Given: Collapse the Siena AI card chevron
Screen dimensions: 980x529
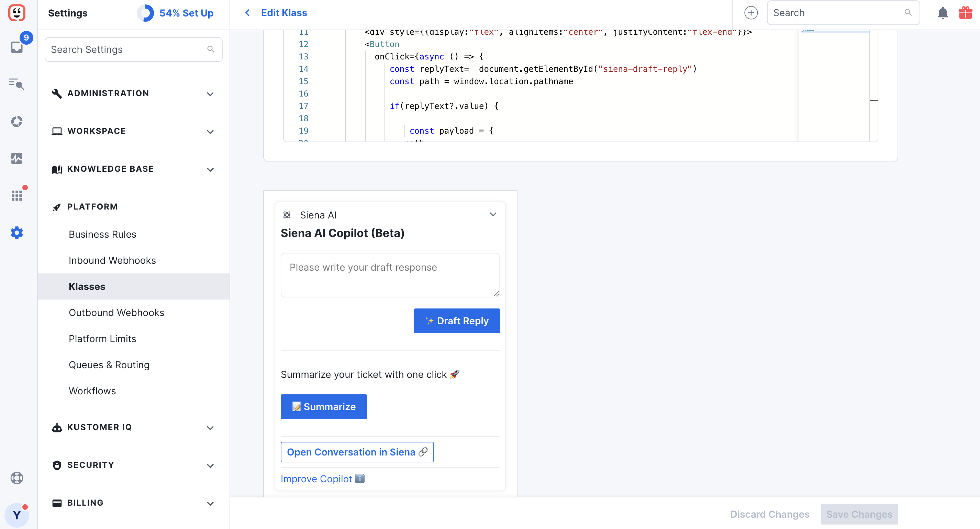Looking at the screenshot, I should (493, 214).
